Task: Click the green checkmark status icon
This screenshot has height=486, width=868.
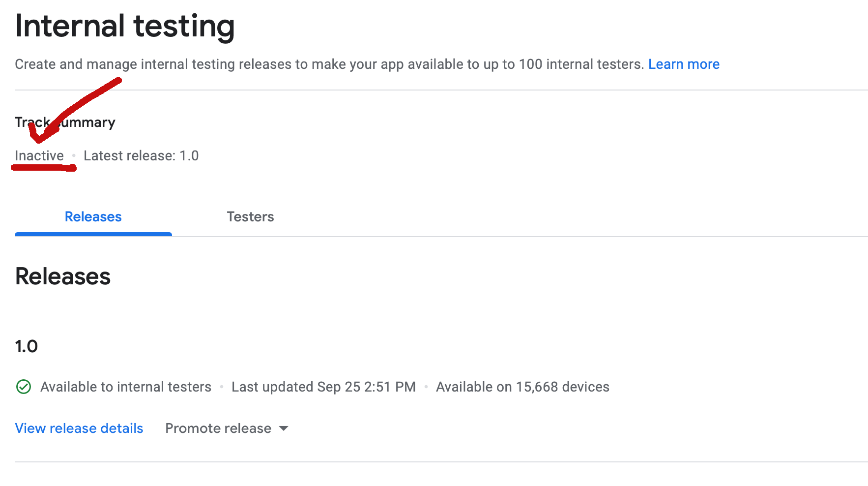Action: (23, 387)
